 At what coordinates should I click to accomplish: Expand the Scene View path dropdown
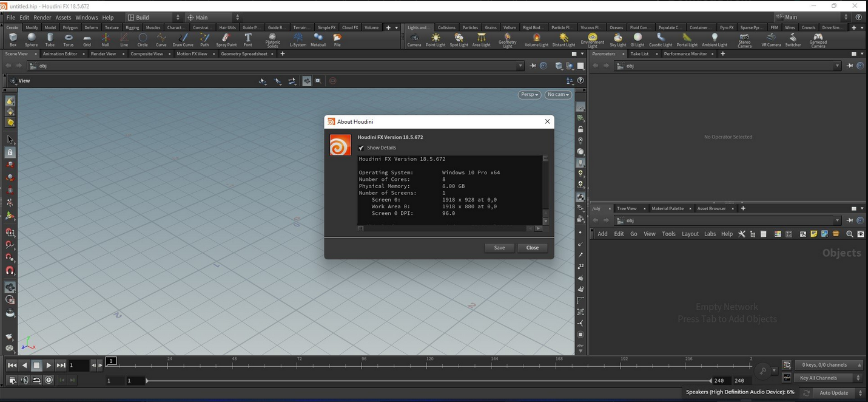point(520,66)
